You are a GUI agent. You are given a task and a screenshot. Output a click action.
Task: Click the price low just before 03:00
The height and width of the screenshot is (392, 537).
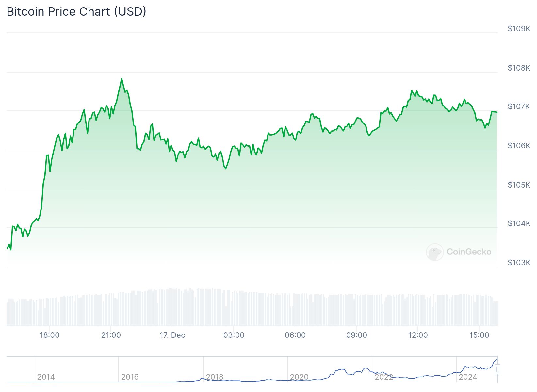coord(226,168)
